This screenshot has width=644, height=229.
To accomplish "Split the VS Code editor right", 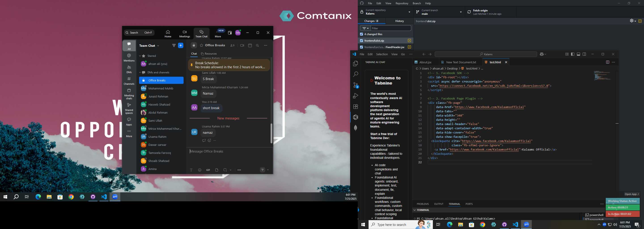I will click(x=608, y=62).
